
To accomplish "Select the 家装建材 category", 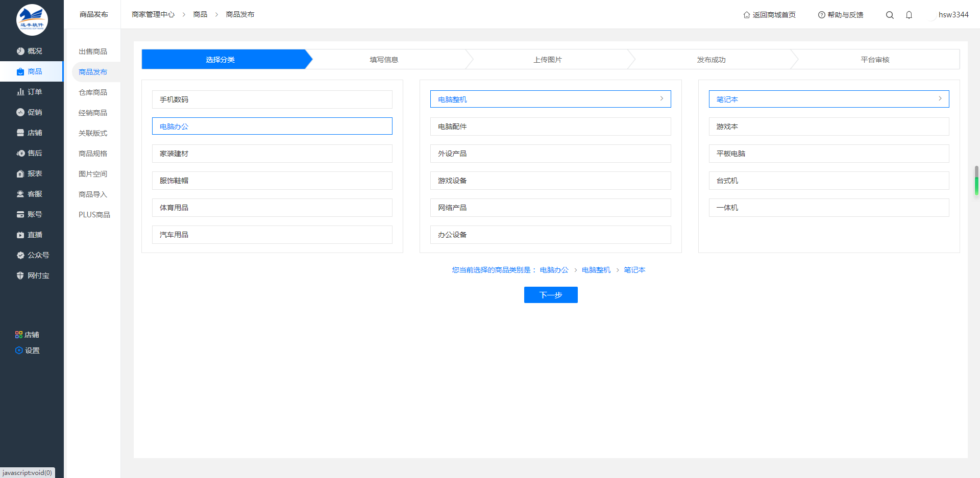I will [x=272, y=154].
